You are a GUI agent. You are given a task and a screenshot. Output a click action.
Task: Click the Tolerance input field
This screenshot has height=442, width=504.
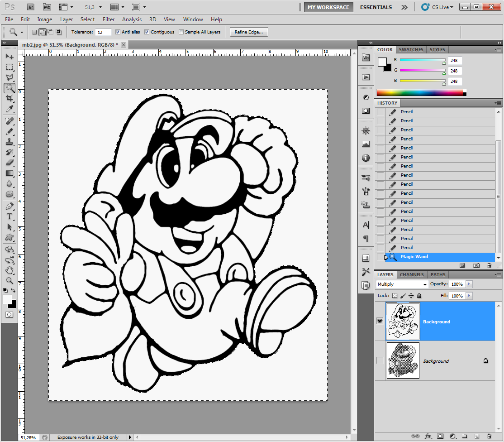(x=103, y=32)
